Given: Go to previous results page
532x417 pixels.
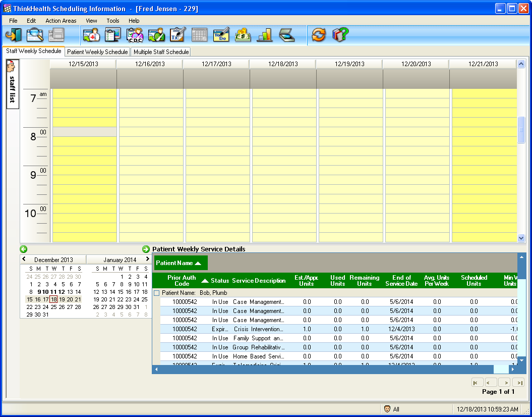Looking at the screenshot, I should tap(491, 382).
